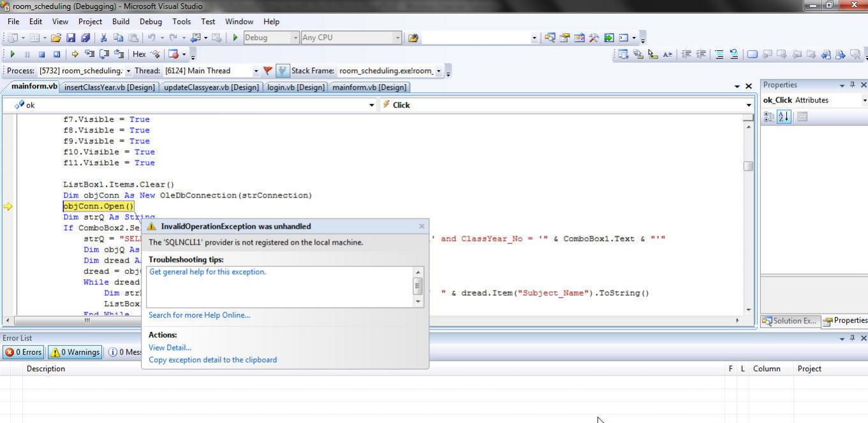Open the Properties Window from the toolbar

pos(564,38)
